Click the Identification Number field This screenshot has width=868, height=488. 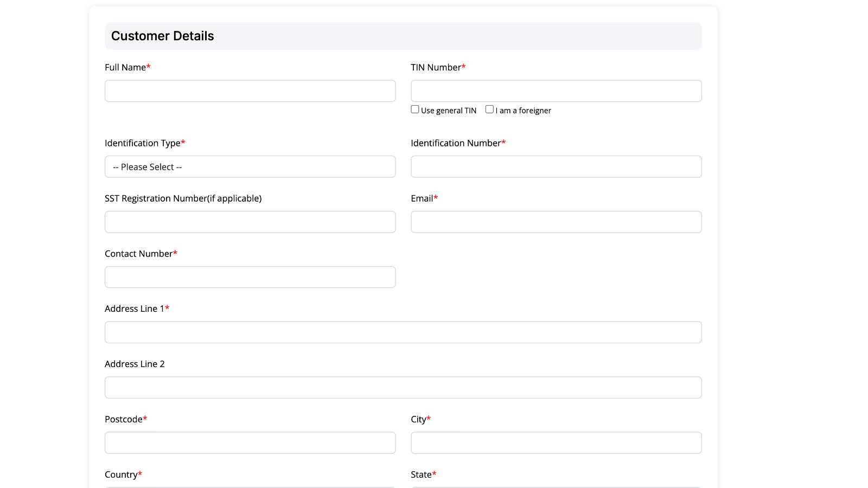[x=556, y=167]
